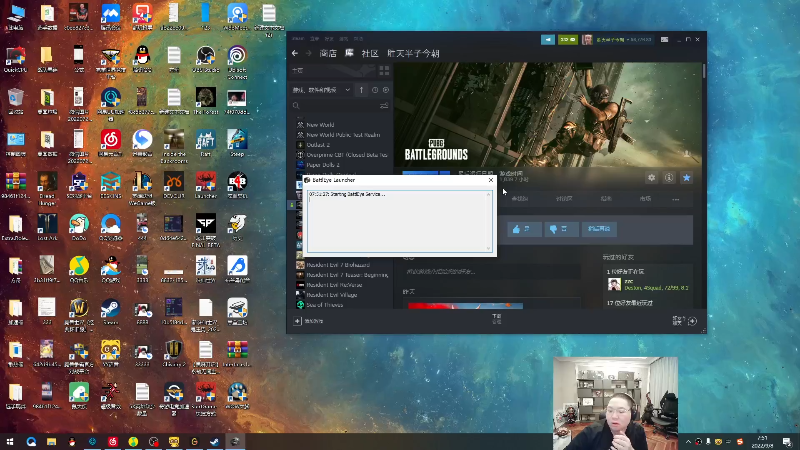Open the more options ellipsis menu

pyautogui.click(x=676, y=199)
